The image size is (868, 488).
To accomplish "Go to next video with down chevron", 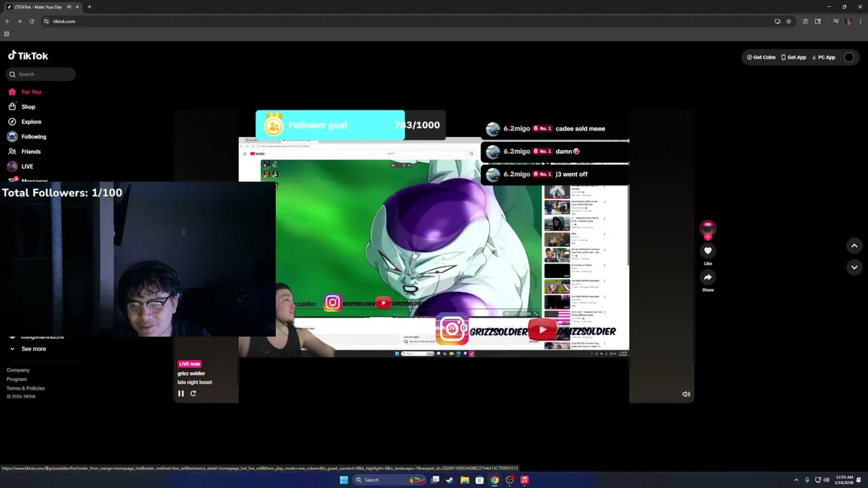I will (x=854, y=267).
